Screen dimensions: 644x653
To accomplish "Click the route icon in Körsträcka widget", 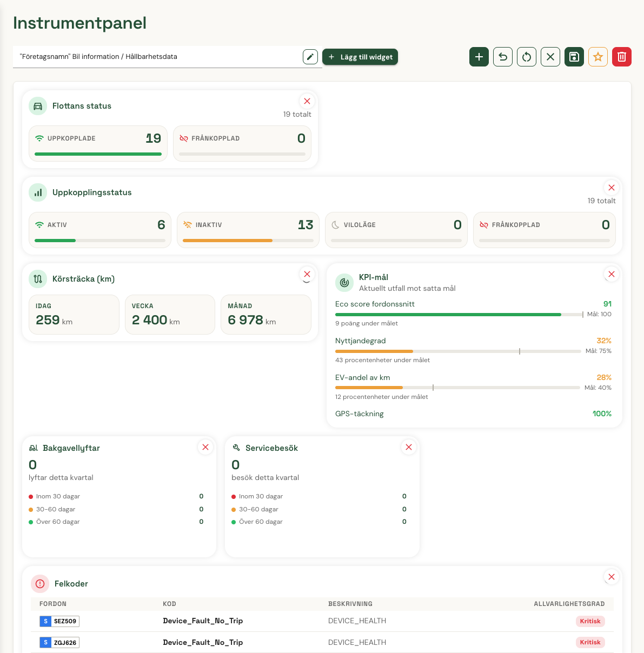I will pos(38,279).
